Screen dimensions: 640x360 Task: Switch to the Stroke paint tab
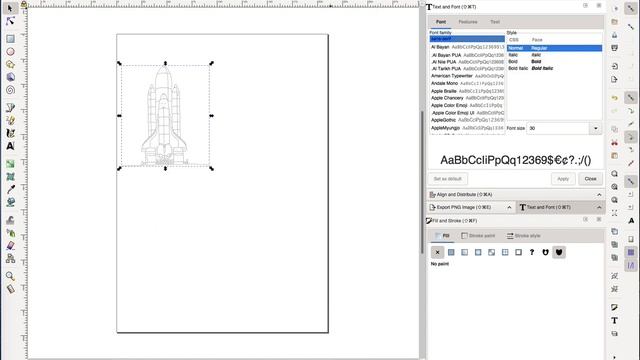(478, 236)
